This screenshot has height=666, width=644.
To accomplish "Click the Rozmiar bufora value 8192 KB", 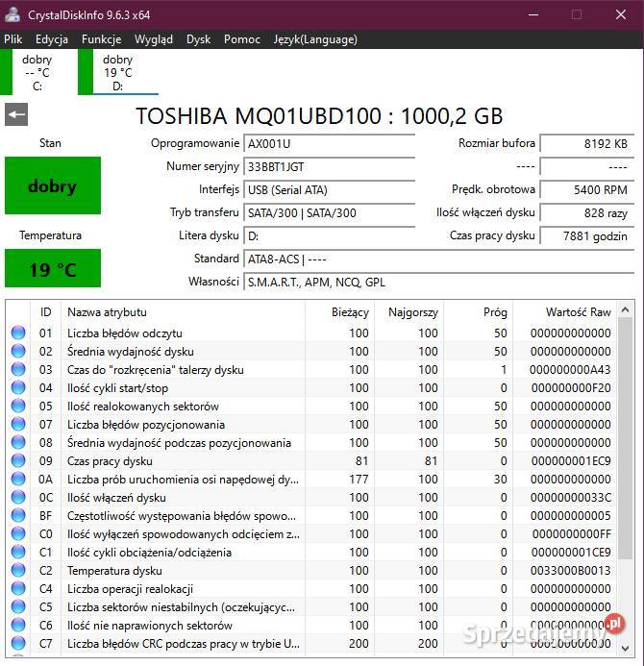I will (587, 143).
